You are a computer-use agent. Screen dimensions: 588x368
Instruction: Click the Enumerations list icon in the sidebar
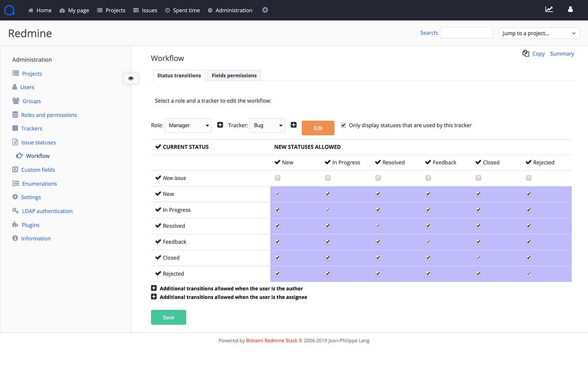click(16, 183)
